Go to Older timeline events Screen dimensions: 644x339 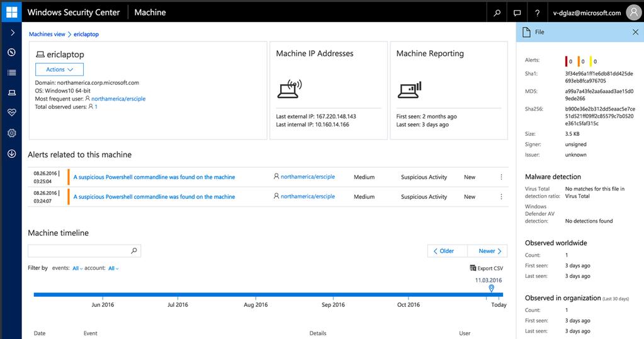(447, 251)
